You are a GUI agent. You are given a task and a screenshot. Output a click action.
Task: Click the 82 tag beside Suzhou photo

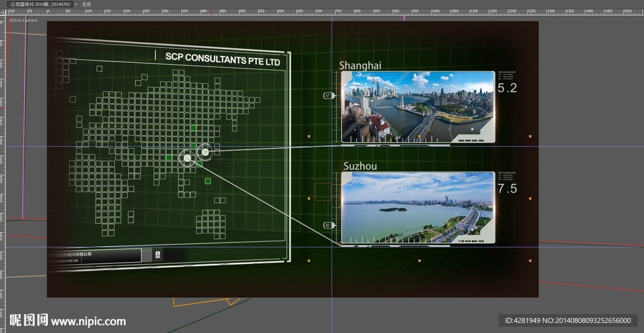point(328,225)
